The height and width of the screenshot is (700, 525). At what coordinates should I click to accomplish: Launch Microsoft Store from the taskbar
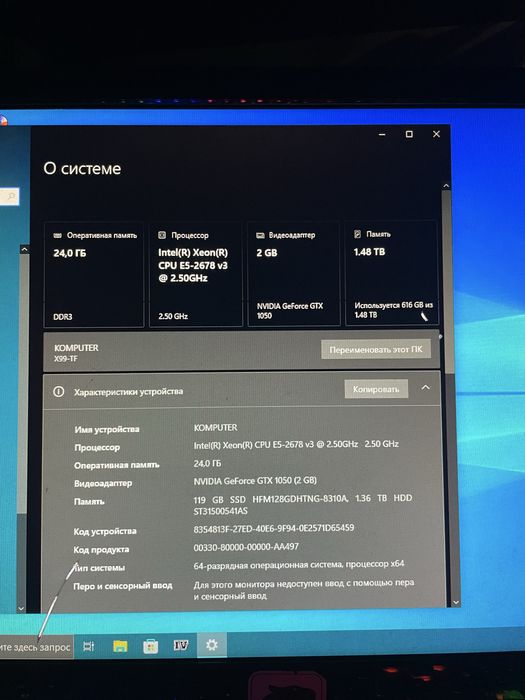(x=150, y=646)
